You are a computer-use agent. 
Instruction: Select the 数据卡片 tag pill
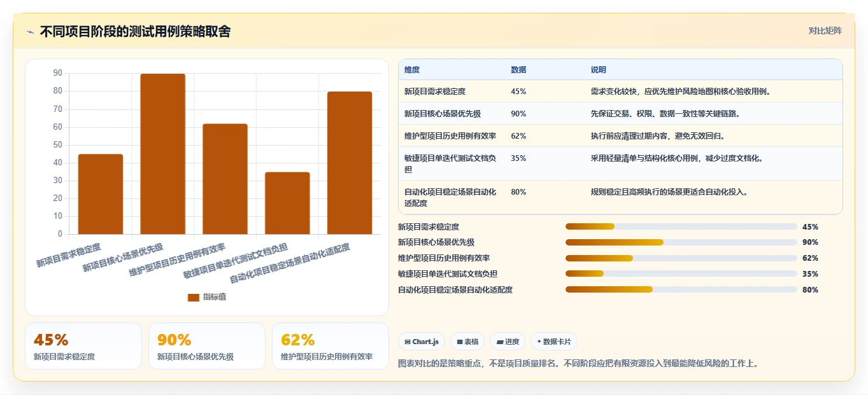554,342
